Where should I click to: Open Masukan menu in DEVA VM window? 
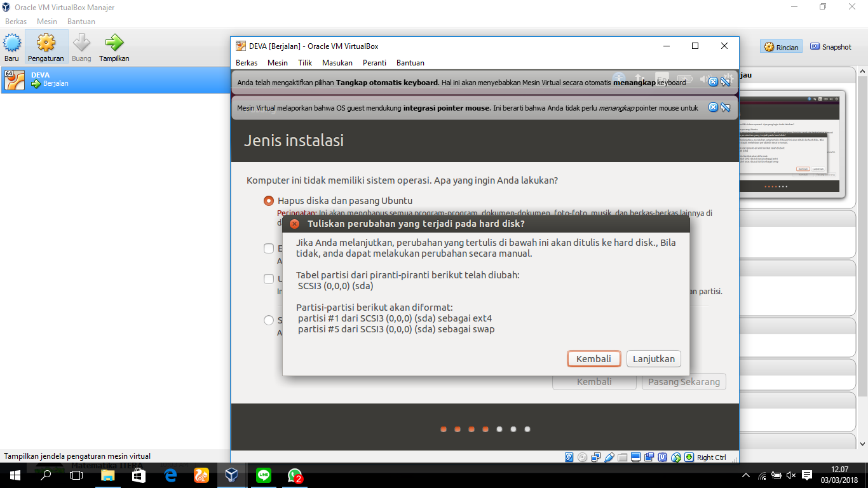tap(337, 63)
